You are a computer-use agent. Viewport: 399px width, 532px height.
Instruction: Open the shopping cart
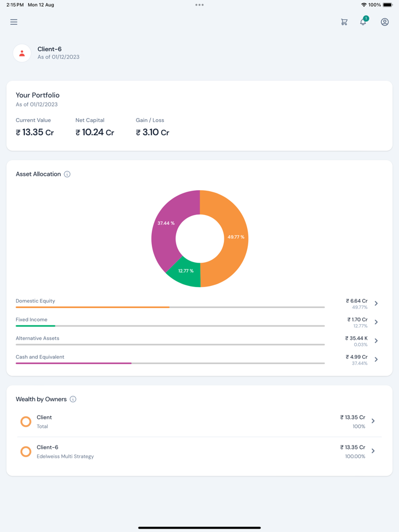[x=344, y=22]
